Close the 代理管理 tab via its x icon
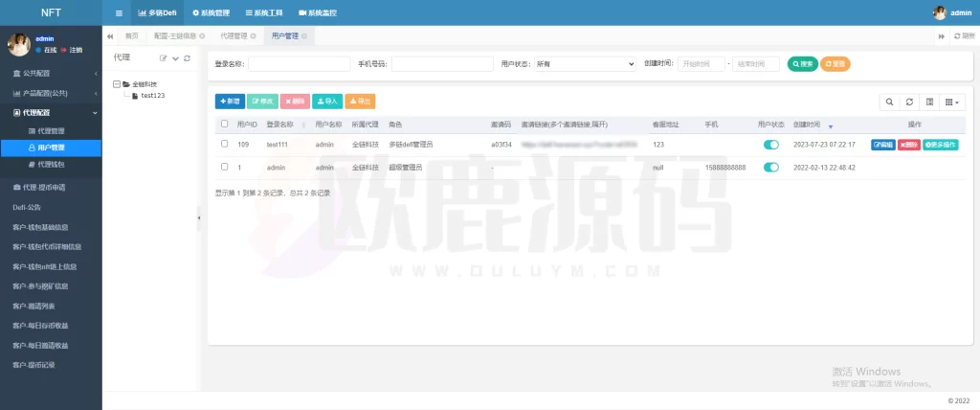 tap(253, 36)
